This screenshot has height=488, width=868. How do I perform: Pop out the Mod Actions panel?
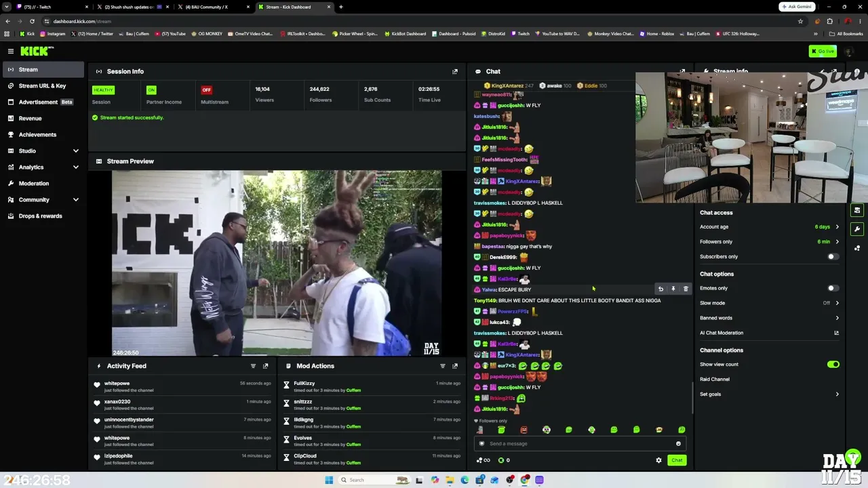pyautogui.click(x=455, y=366)
